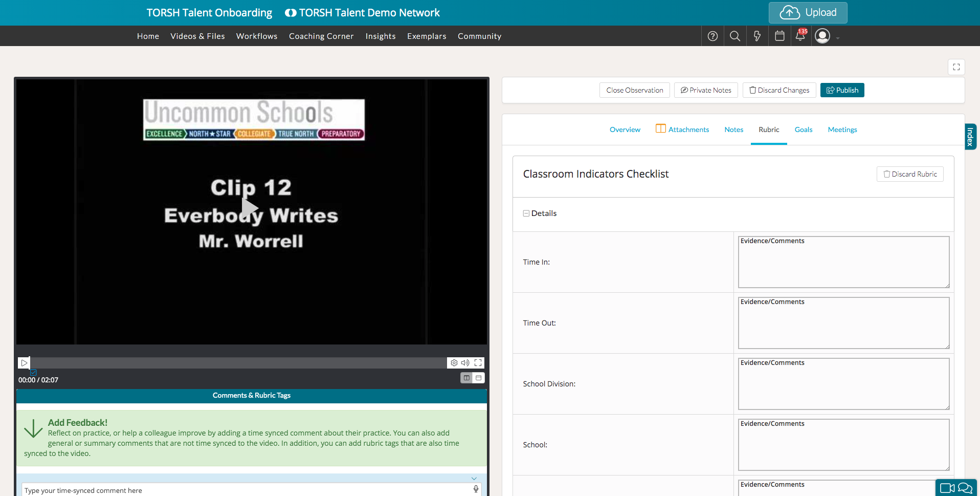Switch to side-by-side layout view
The width and height of the screenshot is (980, 496).
pyautogui.click(x=466, y=378)
